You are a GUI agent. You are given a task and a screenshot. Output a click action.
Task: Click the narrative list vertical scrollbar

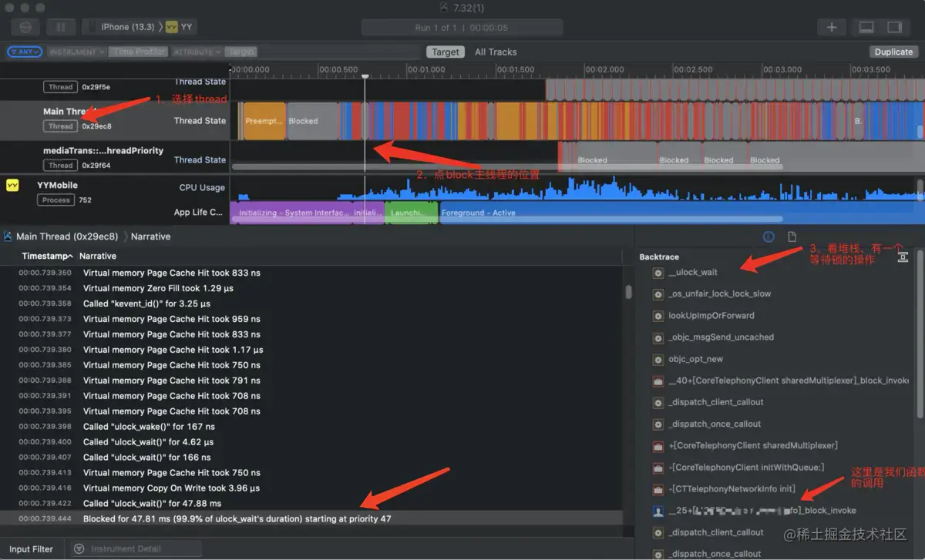pyautogui.click(x=628, y=292)
